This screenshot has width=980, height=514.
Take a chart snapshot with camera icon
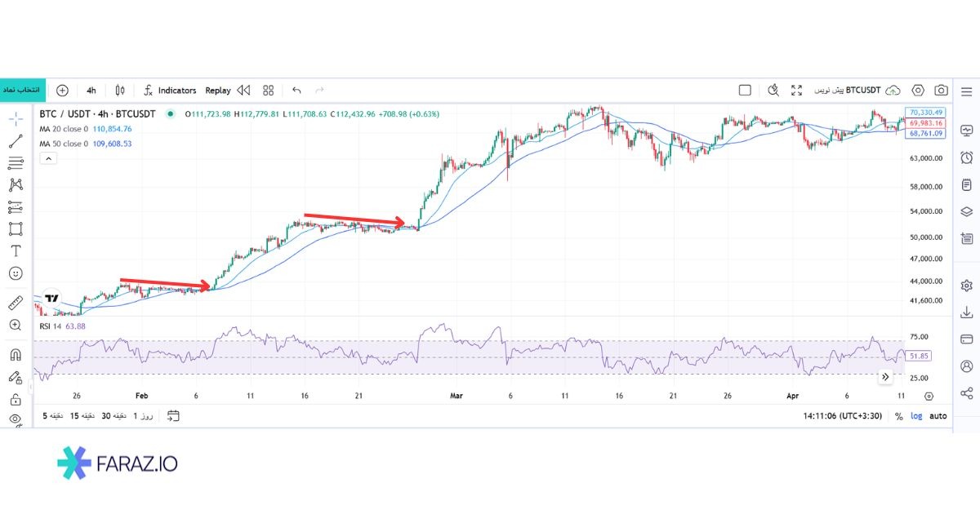942,91
